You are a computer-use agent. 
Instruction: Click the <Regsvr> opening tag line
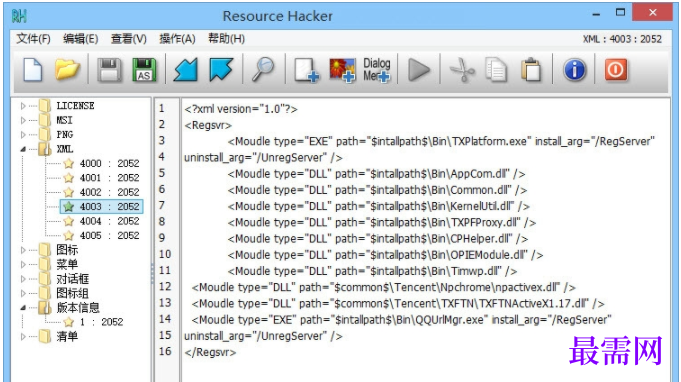point(208,125)
